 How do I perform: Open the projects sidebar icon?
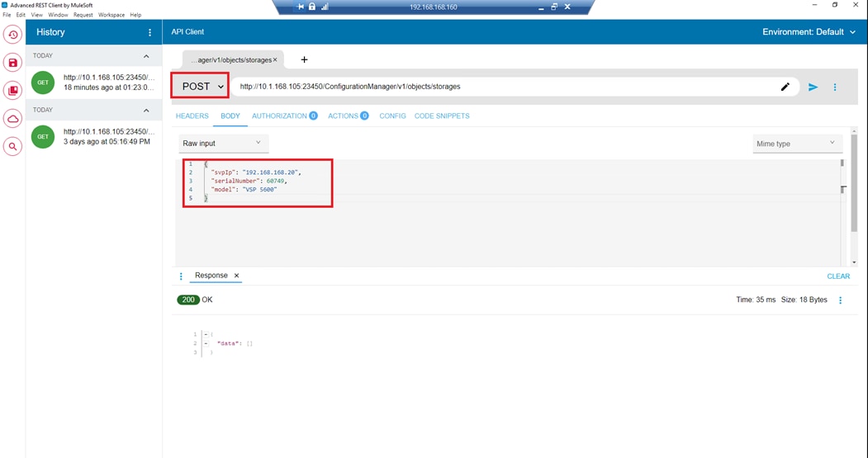coord(12,90)
